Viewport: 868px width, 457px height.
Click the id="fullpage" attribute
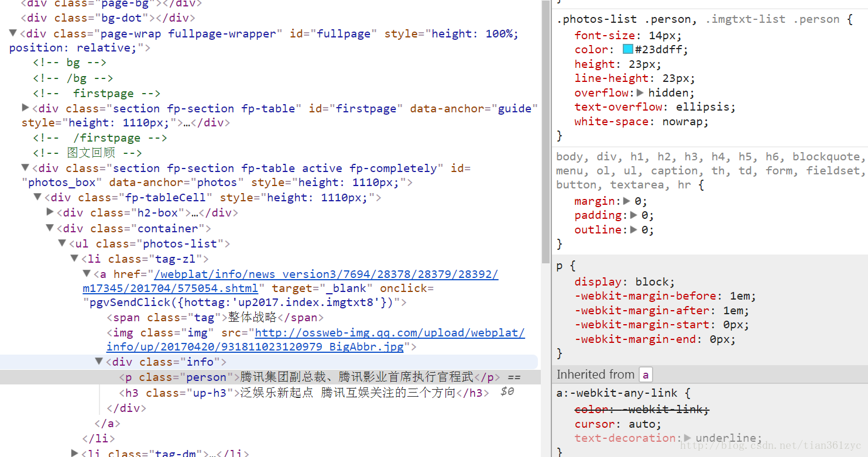[x=334, y=34]
